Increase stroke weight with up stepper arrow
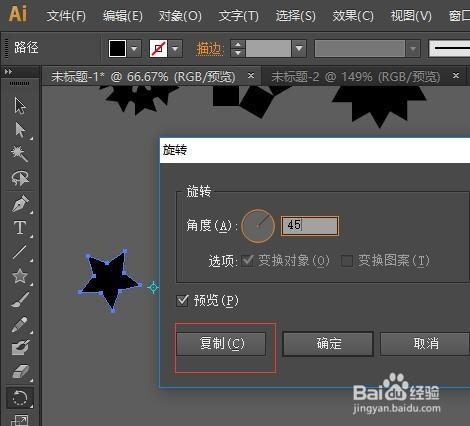 (x=238, y=44)
